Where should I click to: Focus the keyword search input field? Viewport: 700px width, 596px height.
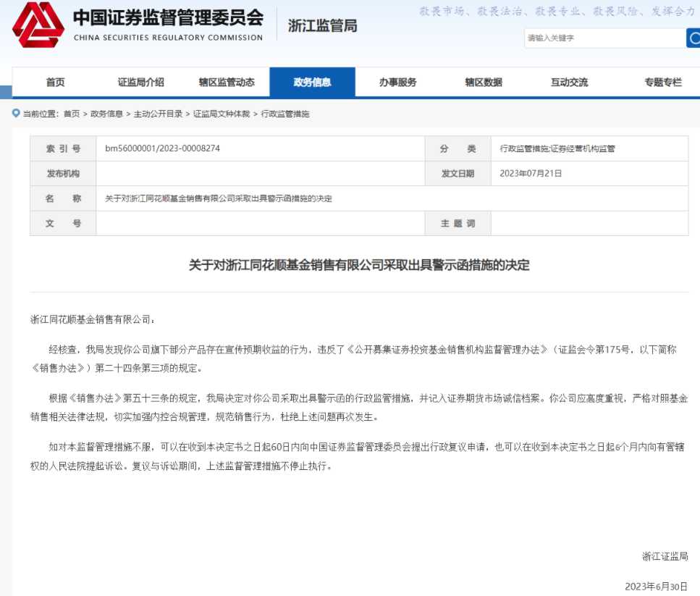[605, 38]
